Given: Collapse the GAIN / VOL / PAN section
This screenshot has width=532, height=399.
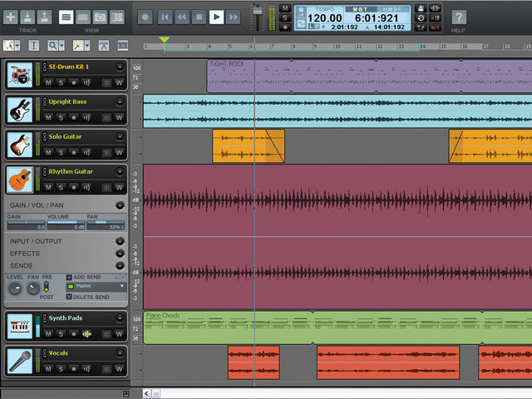Looking at the screenshot, I should click(x=120, y=205).
